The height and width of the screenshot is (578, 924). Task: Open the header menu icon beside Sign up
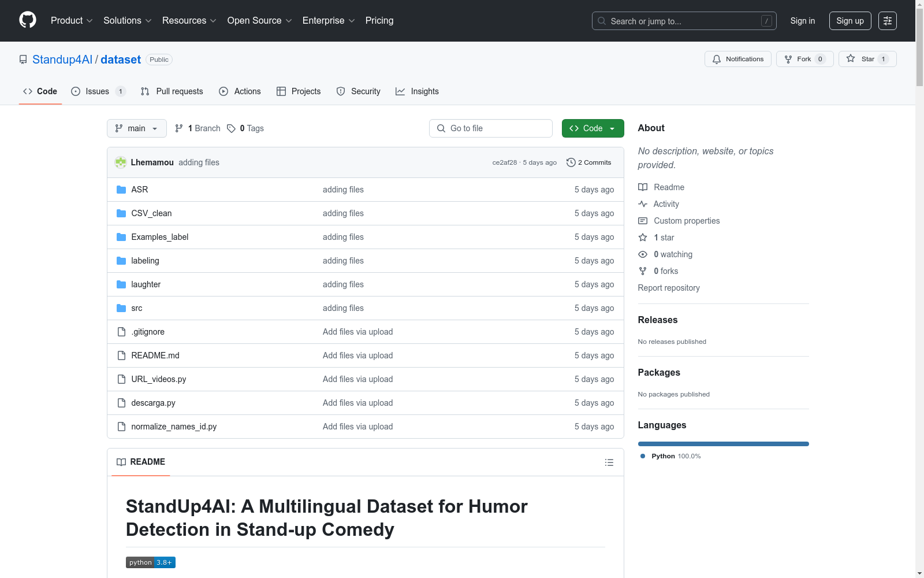[x=888, y=21]
